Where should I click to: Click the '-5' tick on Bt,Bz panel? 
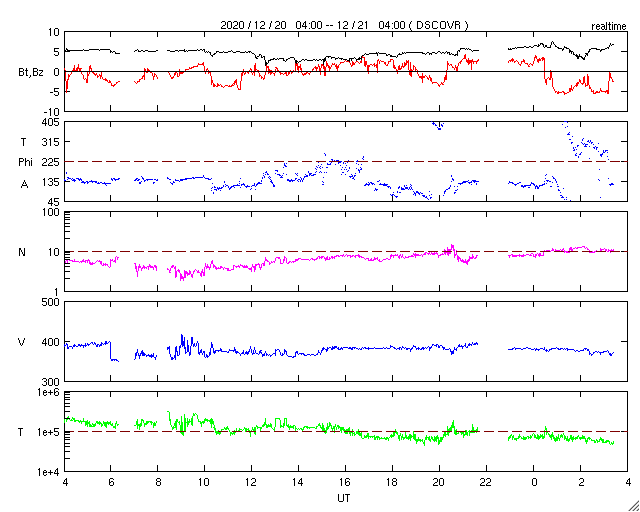(x=54, y=92)
